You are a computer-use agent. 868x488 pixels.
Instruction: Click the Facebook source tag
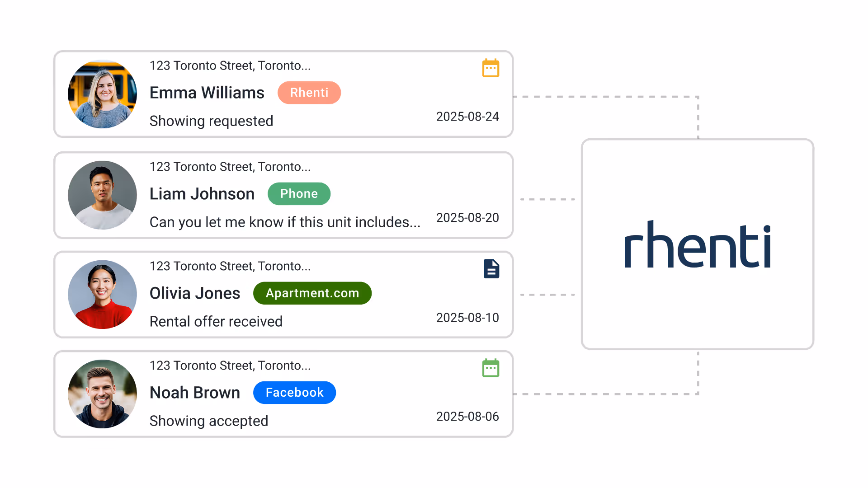click(294, 393)
